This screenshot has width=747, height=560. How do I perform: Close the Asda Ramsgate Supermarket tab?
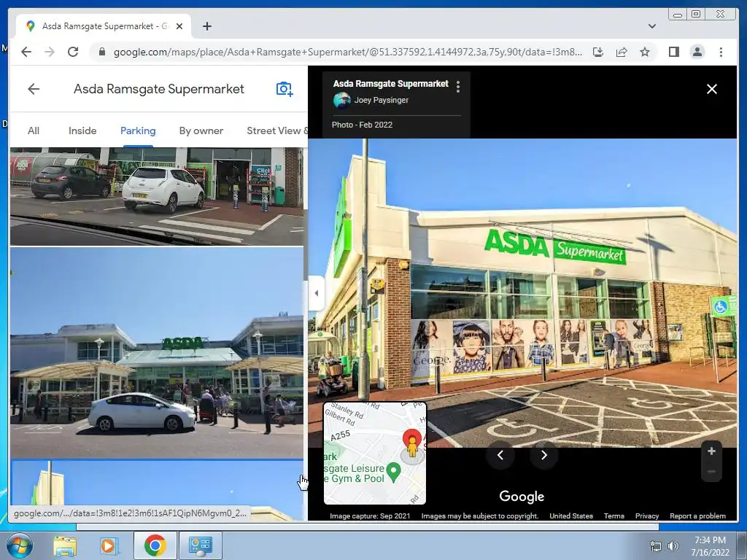click(x=179, y=26)
